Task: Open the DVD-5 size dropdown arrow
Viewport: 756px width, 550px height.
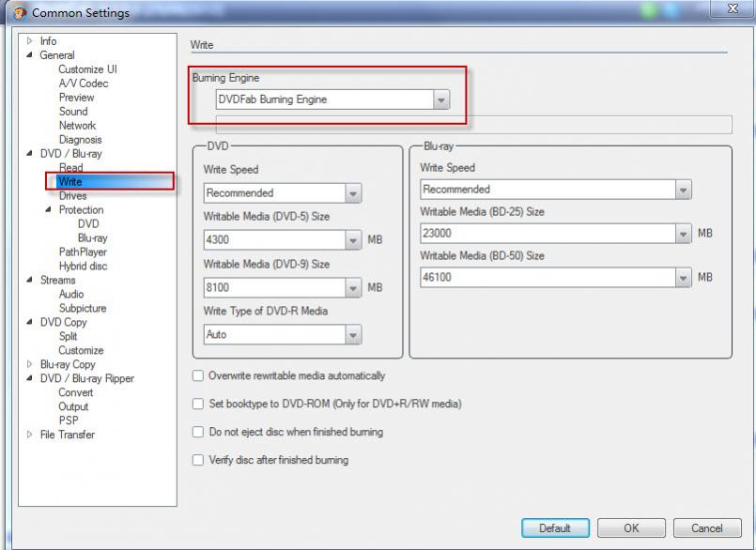Action: click(353, 240)
